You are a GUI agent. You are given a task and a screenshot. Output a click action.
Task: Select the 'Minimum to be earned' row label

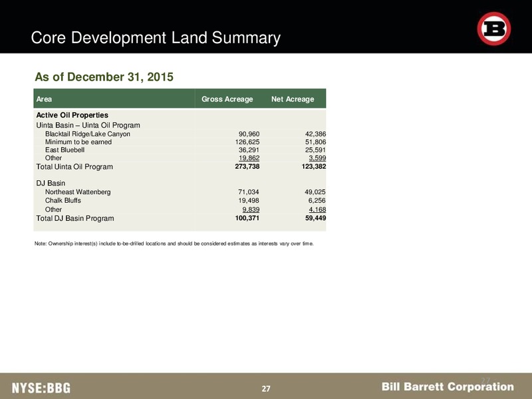pos(78,142)
